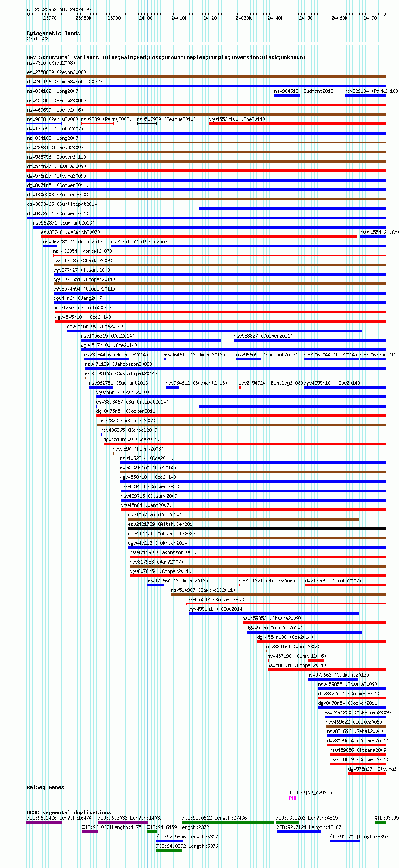The image size is (399, 868).
Task: Click the nsv9889 (Perry2008) label
Action: tap(106, 119)
